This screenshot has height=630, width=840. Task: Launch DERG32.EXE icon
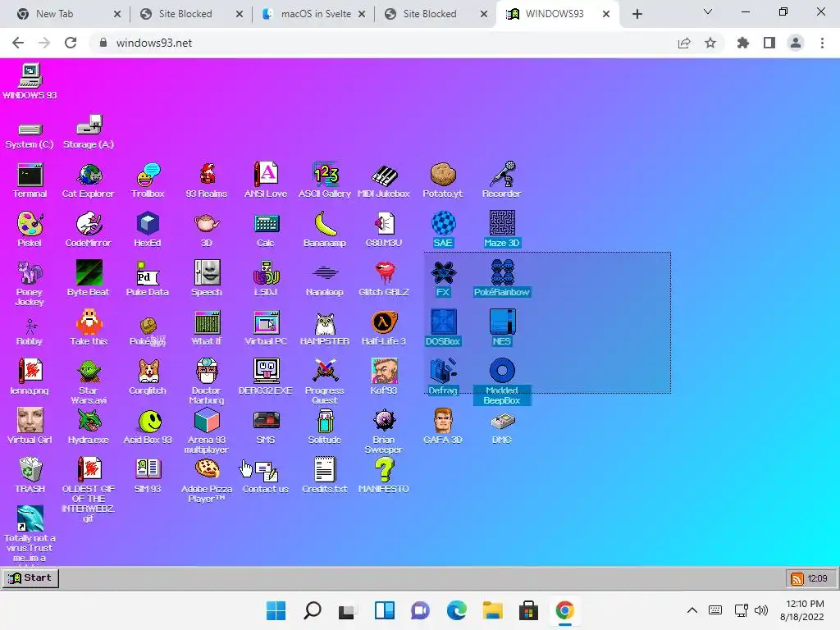pyautogui.click(x=266, y=377)
